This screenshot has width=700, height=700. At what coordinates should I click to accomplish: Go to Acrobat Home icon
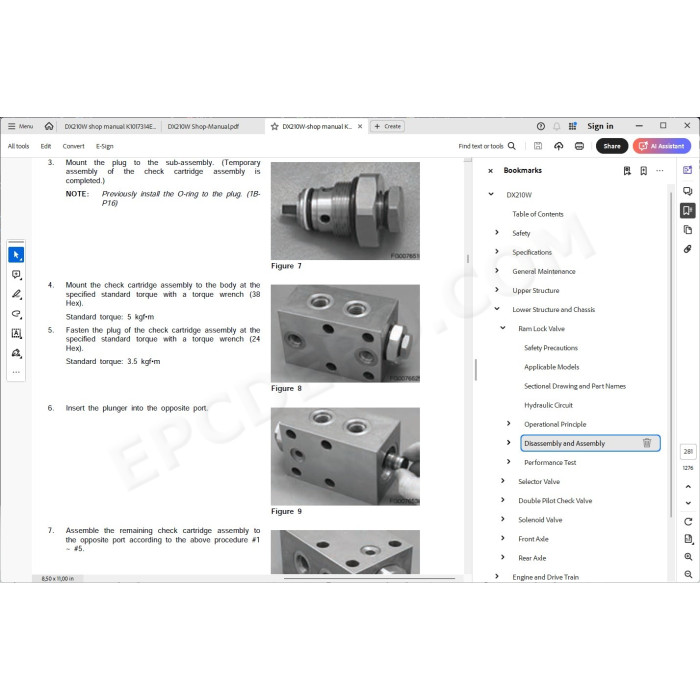(49, 126)
